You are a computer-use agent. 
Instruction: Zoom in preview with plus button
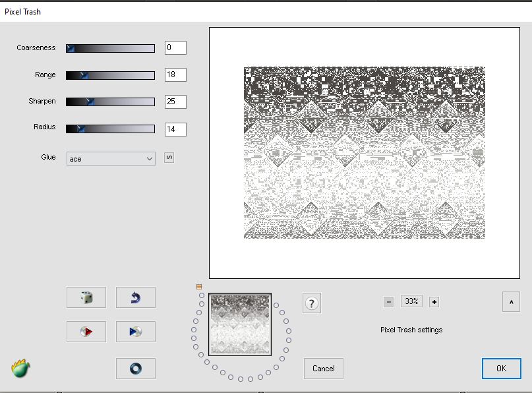point(434,302)
